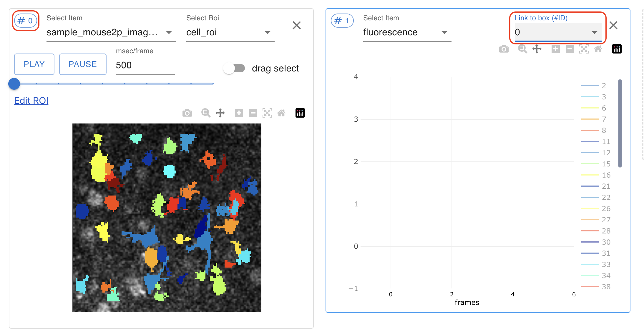Zoom in on the ROI image plot
The width and height of the screenshot is (644, 334).
(239, 113)
